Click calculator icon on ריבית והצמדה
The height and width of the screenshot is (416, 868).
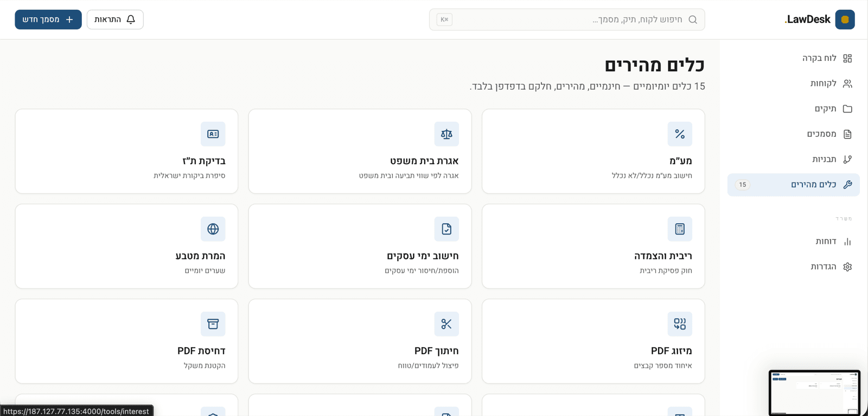[x=680, y=229]
